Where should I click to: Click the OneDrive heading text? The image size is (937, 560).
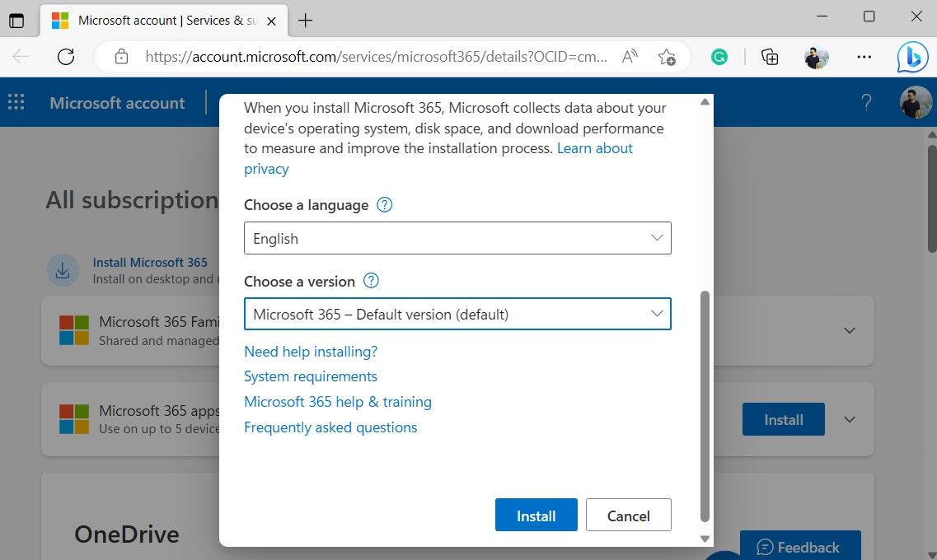coord(127,534)
